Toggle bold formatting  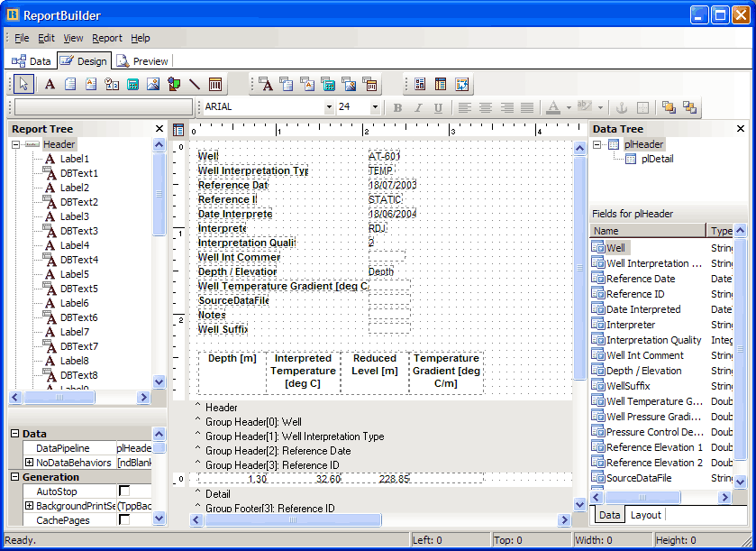pos(397,107)
